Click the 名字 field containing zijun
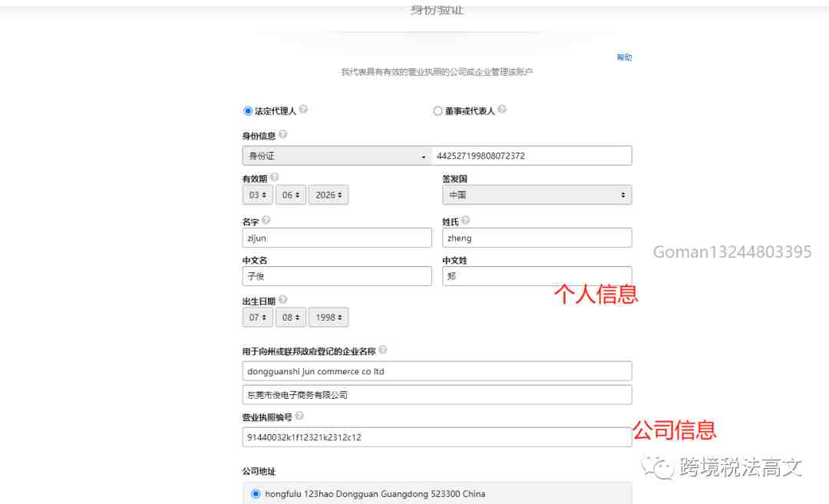The height and width of the screenshot is (504, 829). point(337,238)
